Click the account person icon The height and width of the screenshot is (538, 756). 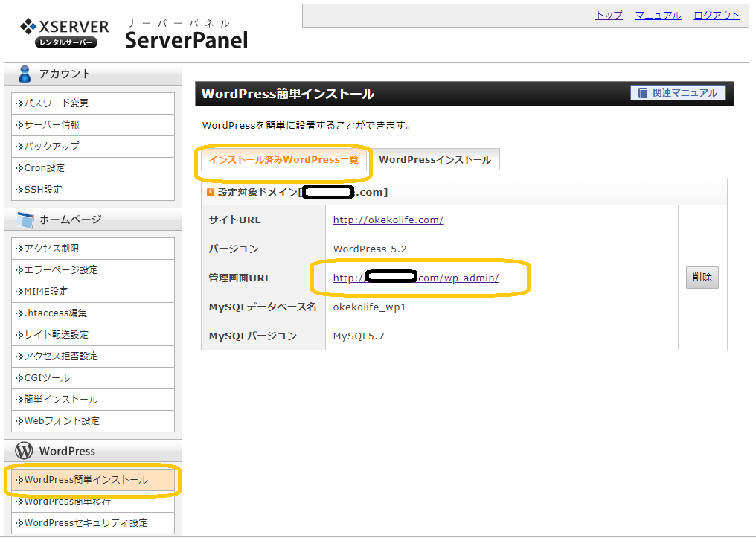click(x=25, y=74)
